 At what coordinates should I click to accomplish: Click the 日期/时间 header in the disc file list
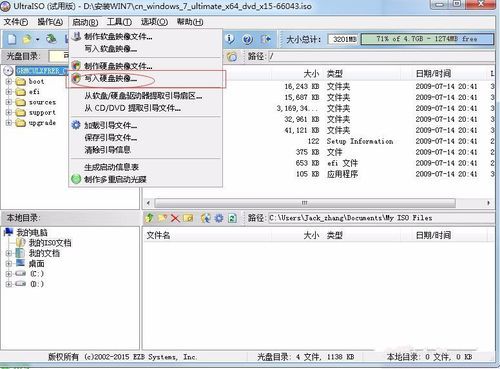[433, 73]
